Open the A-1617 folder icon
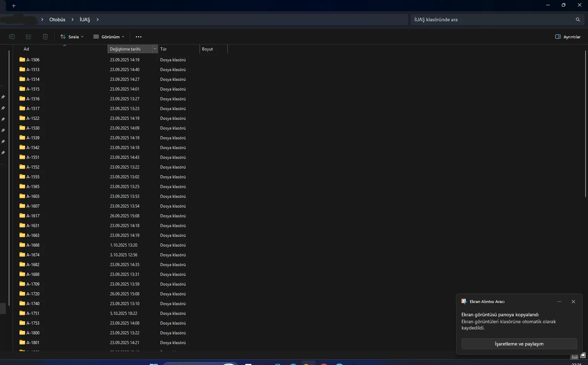 (22, 216)
